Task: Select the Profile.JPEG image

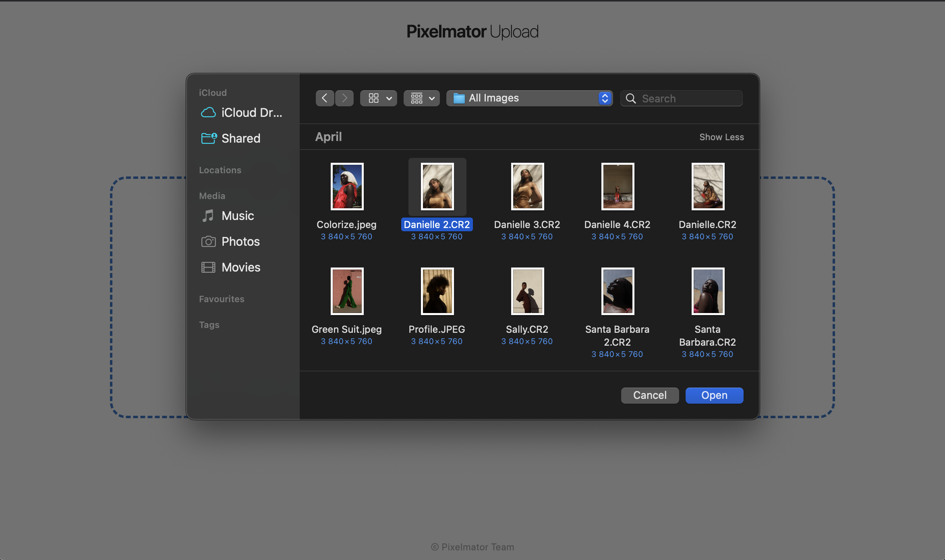Action: [437, 291]
